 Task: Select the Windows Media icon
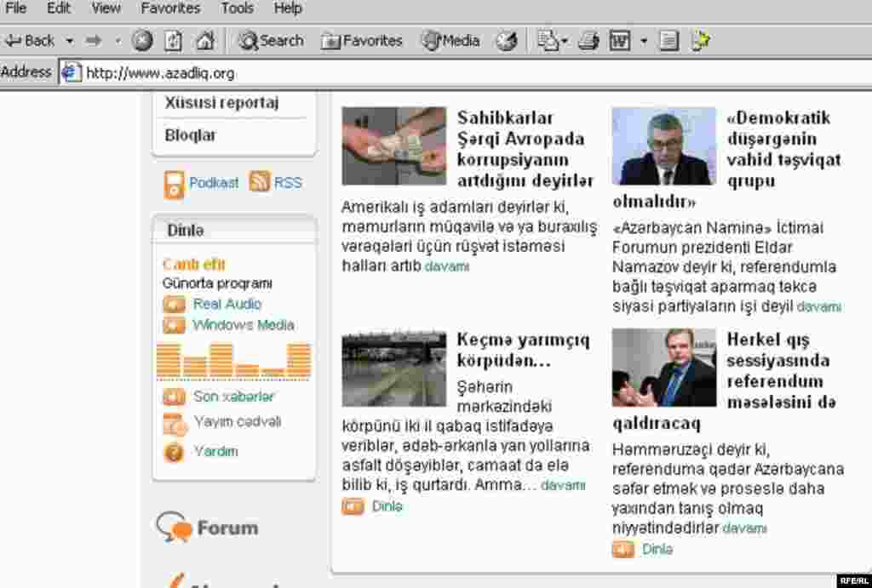click(x=176, y=325)
